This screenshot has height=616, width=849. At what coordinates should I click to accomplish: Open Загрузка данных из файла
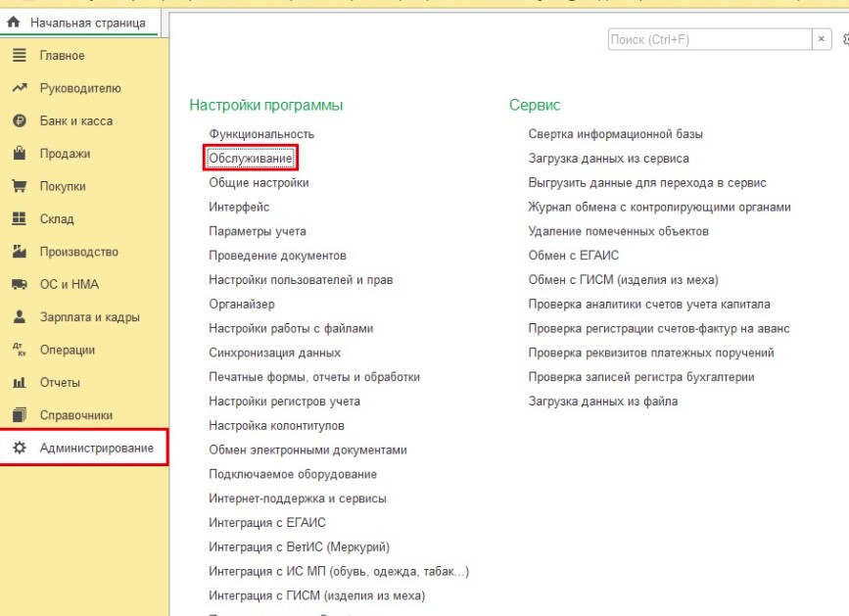602,402
